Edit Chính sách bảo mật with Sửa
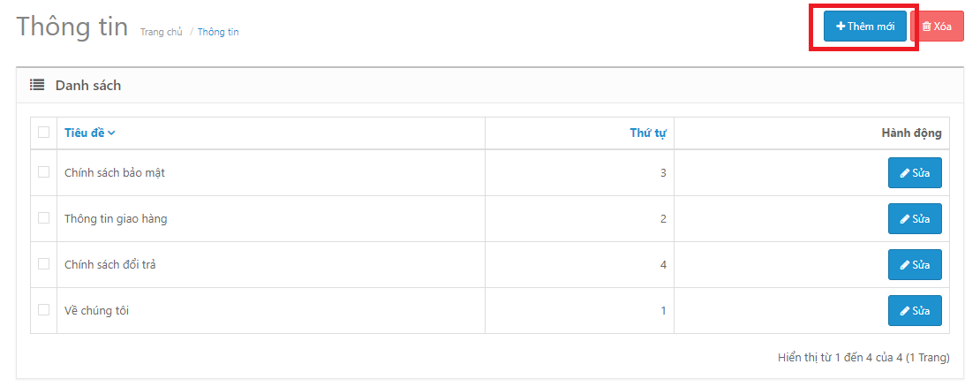The image size is (980, 387). tap(915, 173)
